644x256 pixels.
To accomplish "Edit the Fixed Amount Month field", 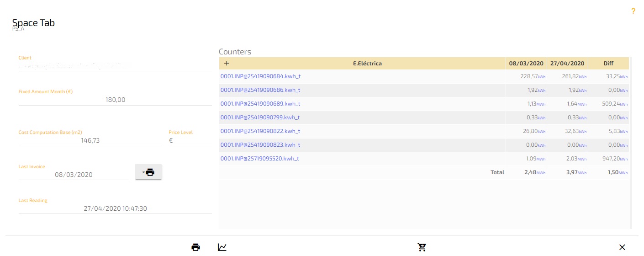I will (115, 100).
